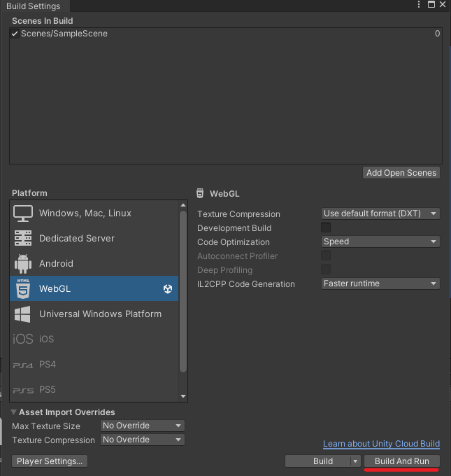Click the Texture Compression label in WebGL settings

(x=238, y=214)
